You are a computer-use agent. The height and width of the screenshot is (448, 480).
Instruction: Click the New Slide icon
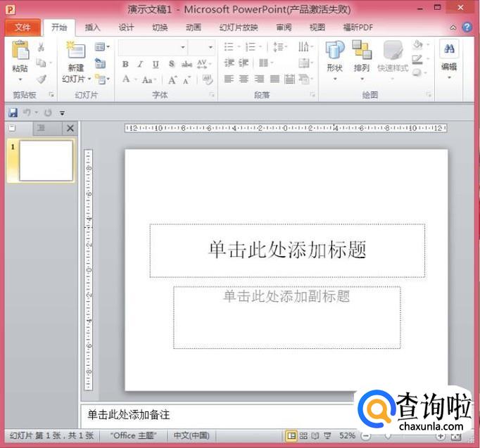(x=74, y=52)
